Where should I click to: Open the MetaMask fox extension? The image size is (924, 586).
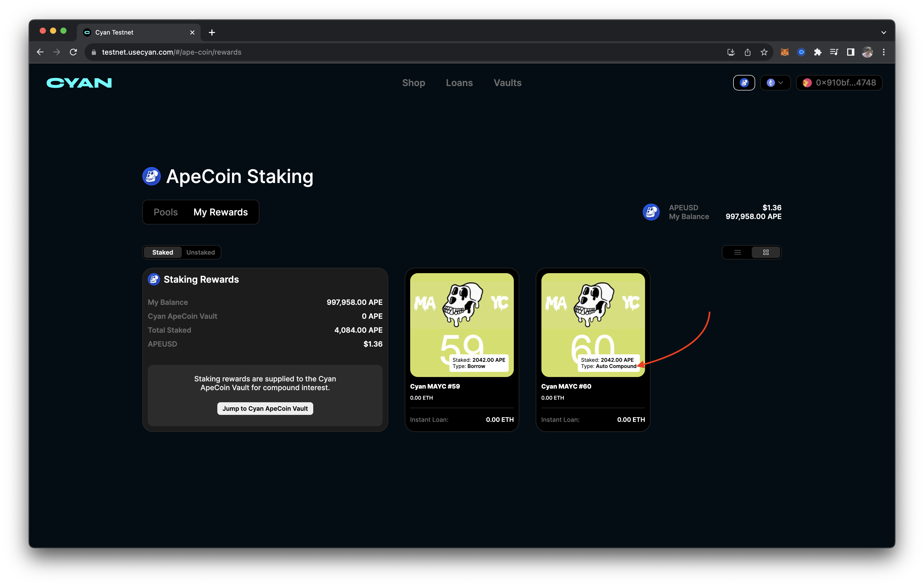pos(784,52)
